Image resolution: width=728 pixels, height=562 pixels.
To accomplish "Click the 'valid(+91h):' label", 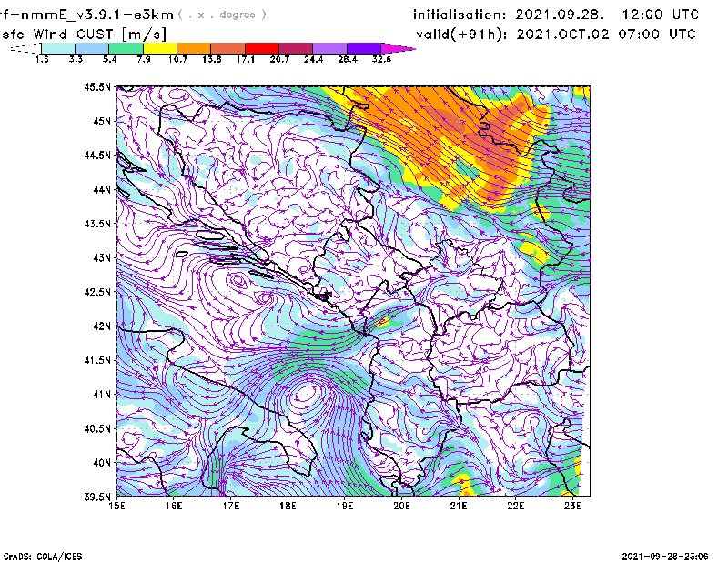I will pyautogui.click(x=462, y=35).
